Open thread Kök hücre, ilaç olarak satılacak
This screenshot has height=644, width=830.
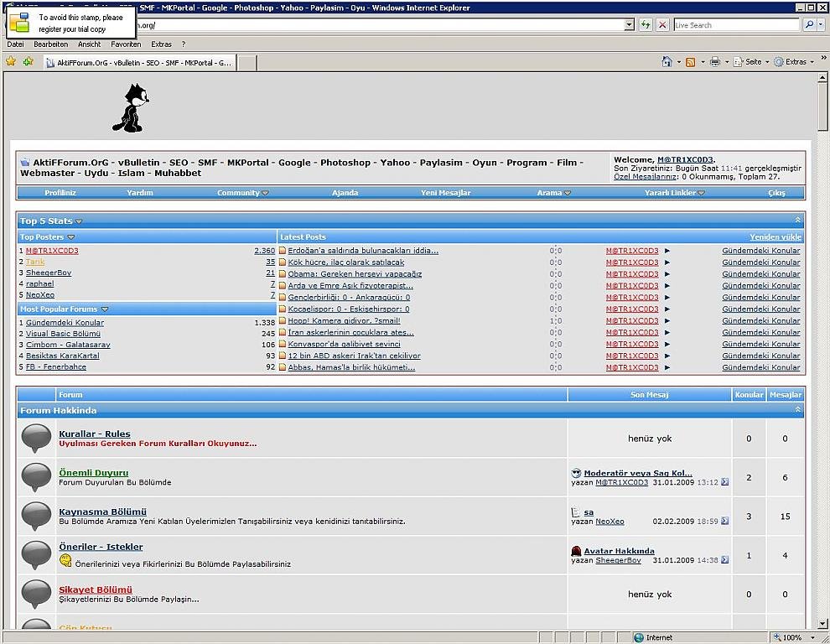click(x=346, y=262)
